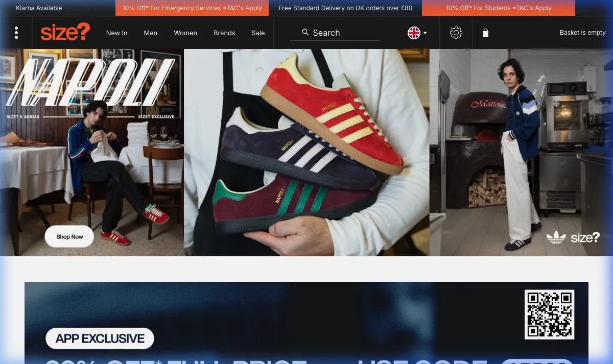Viewport: 613px width, 364px height.
Task: Click the padlock icon in the header
Action: 485,33
